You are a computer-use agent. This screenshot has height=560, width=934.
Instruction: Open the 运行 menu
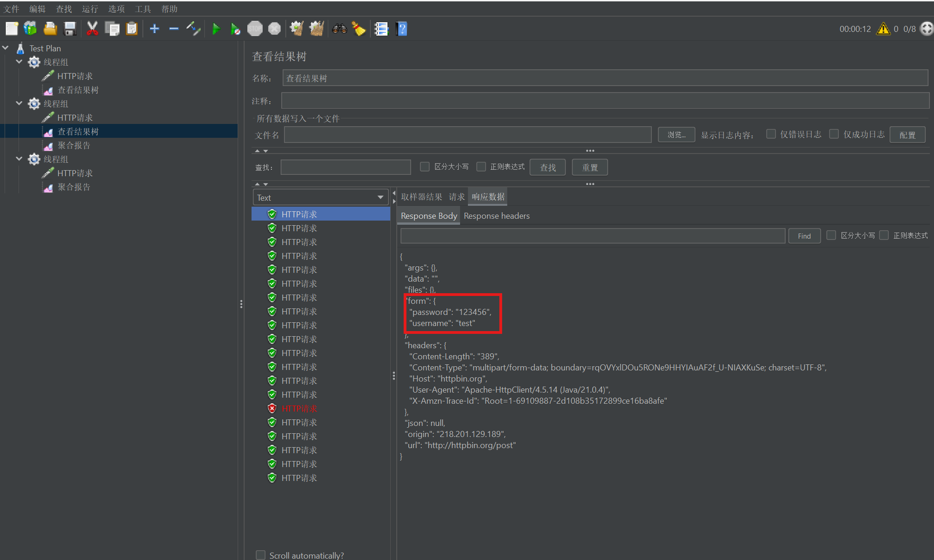[90, 9]
